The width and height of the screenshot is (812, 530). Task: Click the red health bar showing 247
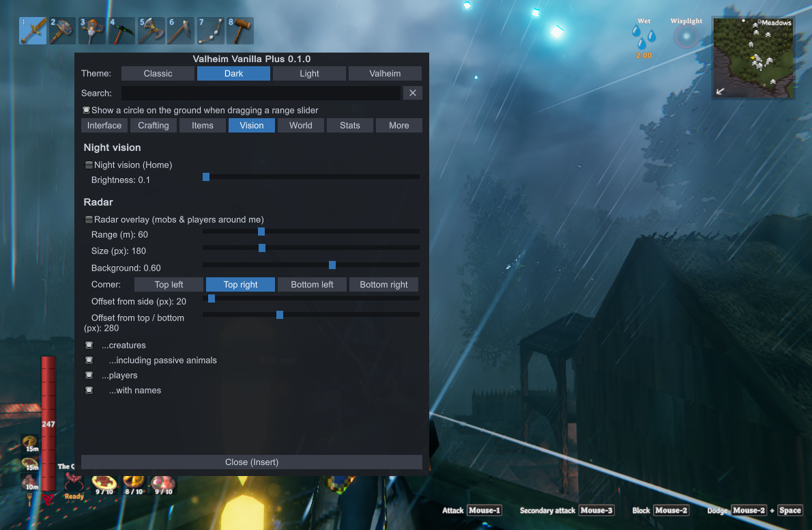point(48,423)
